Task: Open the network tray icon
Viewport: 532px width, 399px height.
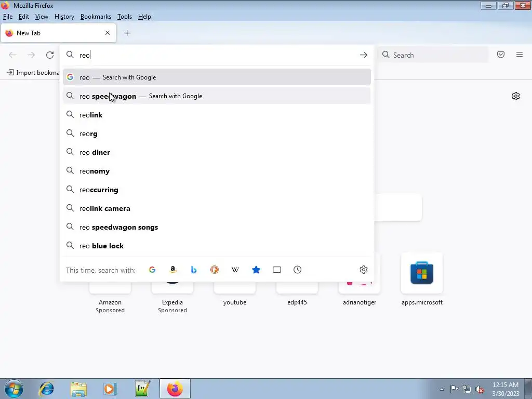Action: pyautogui.click(x=467, y=389)
